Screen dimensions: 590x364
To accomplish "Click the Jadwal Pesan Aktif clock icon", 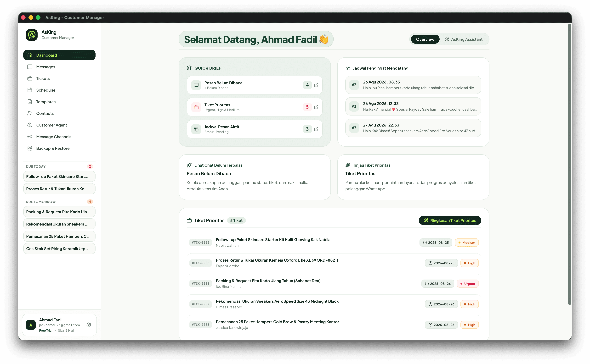I will 196,129.
